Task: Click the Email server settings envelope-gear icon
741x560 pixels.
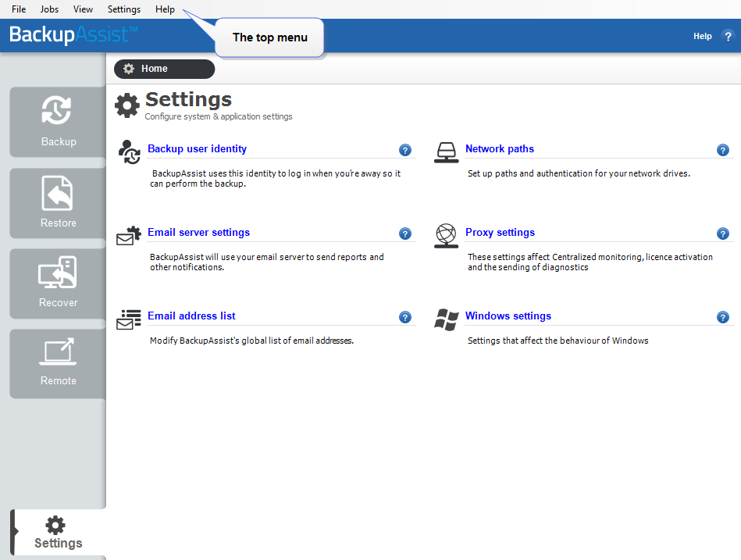Action: 129,235
